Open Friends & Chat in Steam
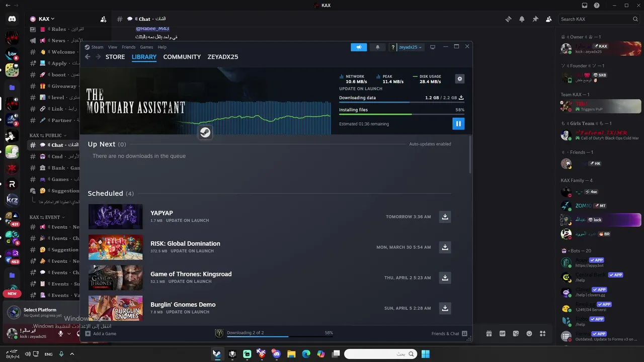The width and height of the screenshot is (644, 362). [x=449, y=333]
